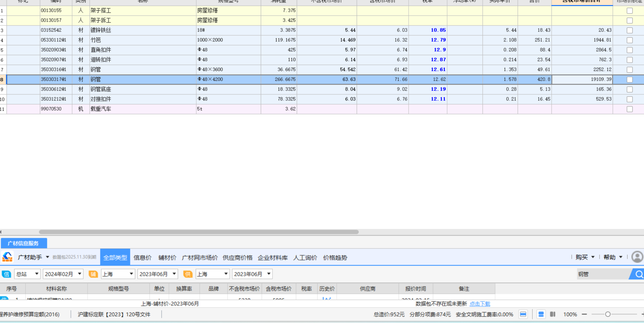Click the zoom out minus icon
The height and width of the screenshot is (323, 644).
pos(584,314)
